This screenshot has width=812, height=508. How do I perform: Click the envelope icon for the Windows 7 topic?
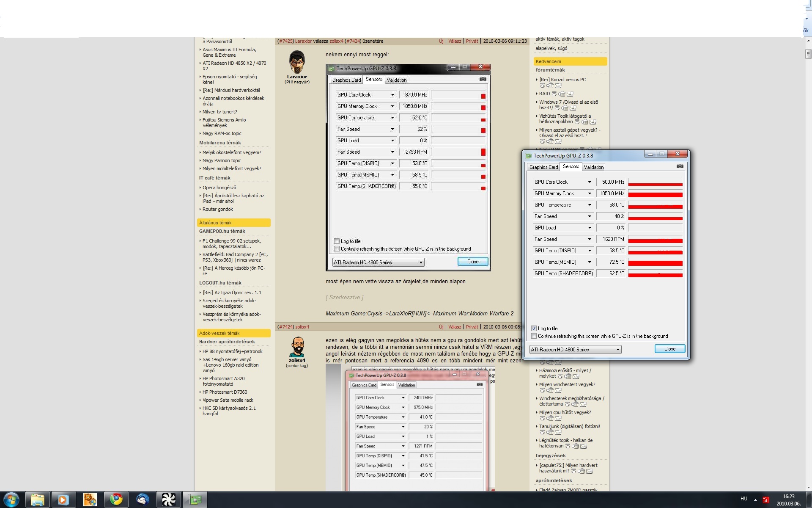(x=573, y=108)
